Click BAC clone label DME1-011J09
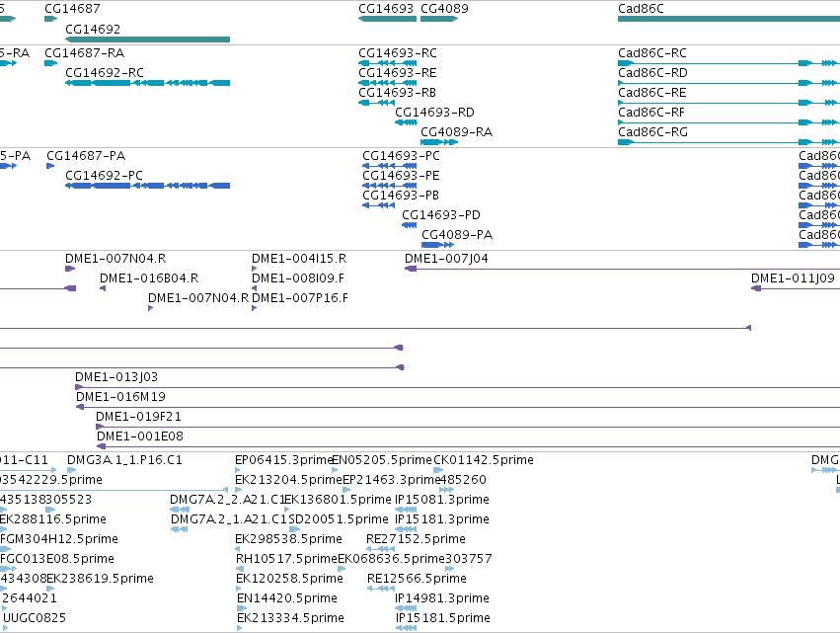Screen dimensions: 840x633 [x=793, y=278]
